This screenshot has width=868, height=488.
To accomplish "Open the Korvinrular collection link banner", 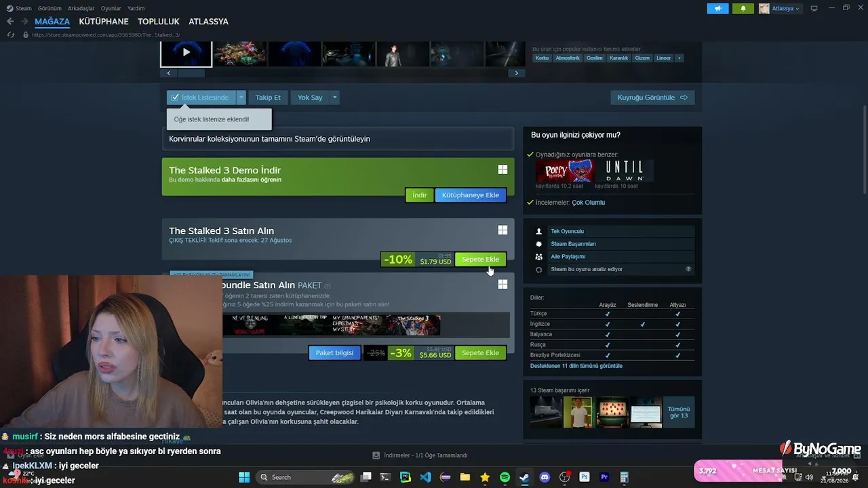I will point(338,139).
